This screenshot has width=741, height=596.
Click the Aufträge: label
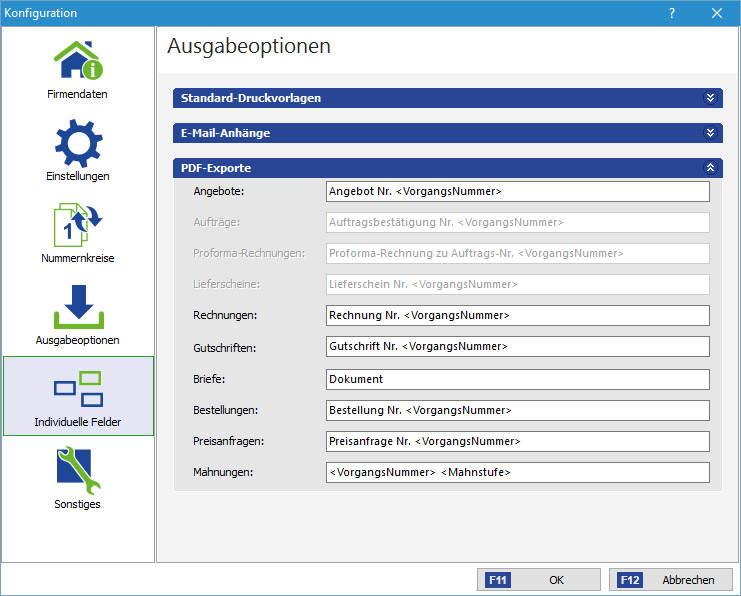(216, 223)
